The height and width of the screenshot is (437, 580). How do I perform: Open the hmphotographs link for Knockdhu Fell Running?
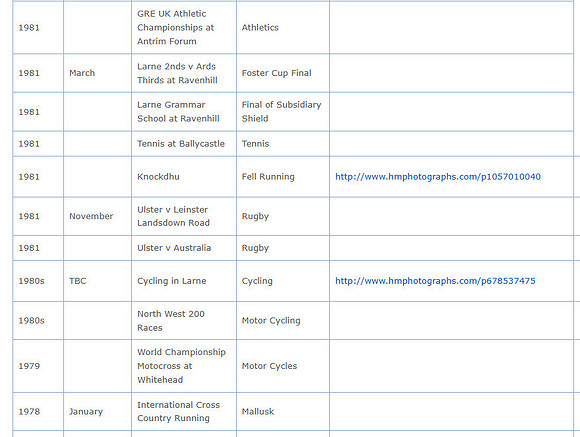point(438,177)
